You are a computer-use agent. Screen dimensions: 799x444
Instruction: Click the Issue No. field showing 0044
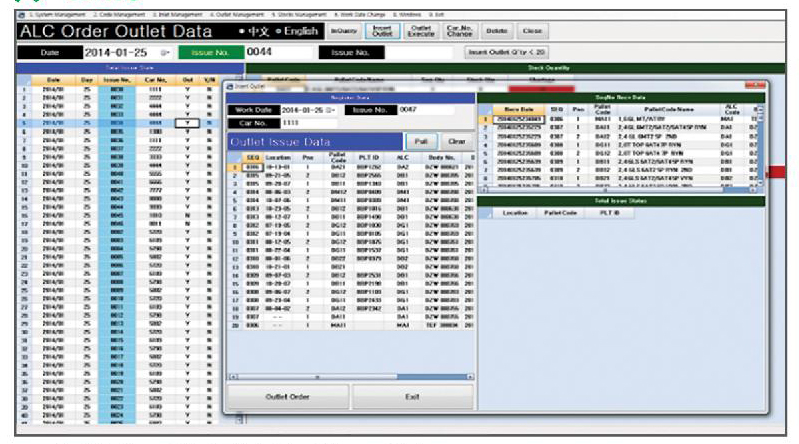click(279, 52)
